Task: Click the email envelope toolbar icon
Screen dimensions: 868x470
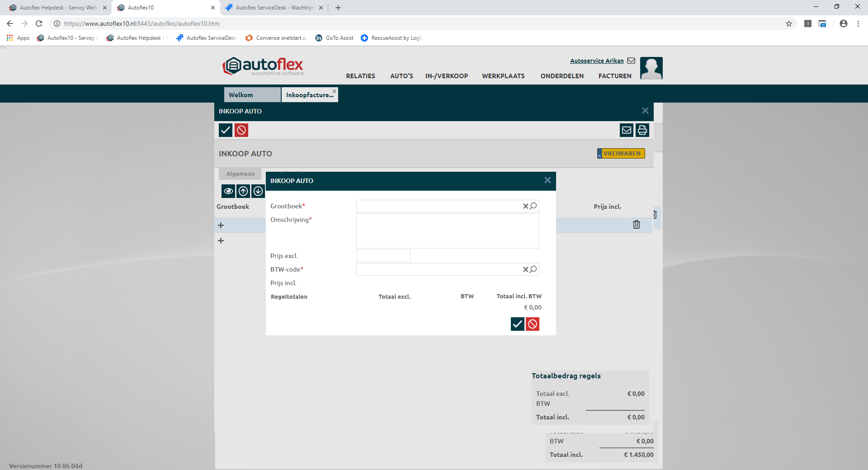Action: [627, 130]
